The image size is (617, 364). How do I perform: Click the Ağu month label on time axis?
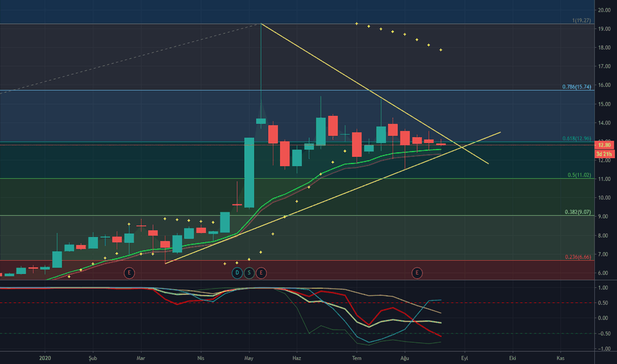click(404, 358)
